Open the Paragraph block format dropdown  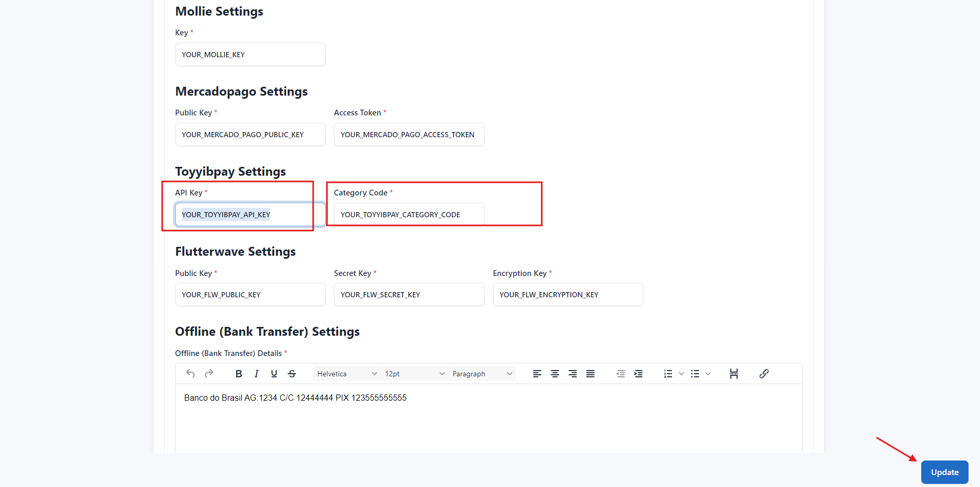(x=482, y=374)
